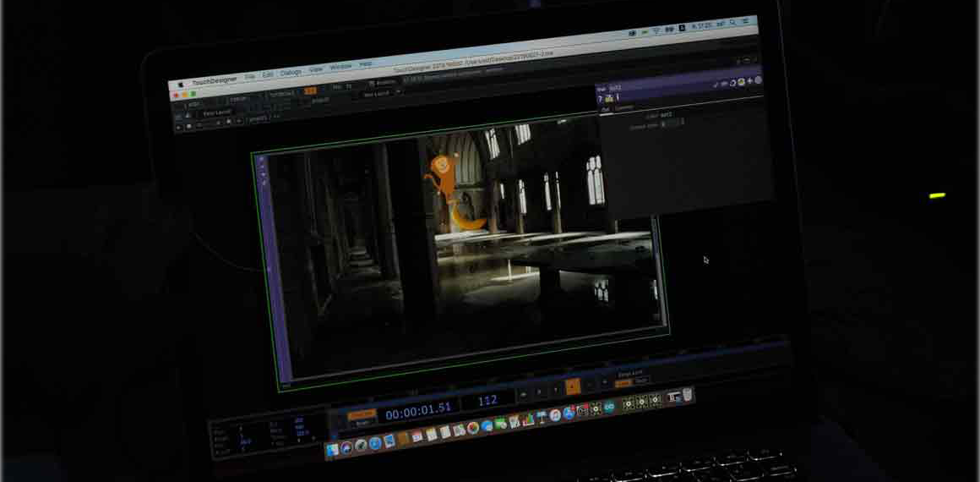Click the timecode field 00:00:01.51
The image size is (980, 482).
pos(418,409)
